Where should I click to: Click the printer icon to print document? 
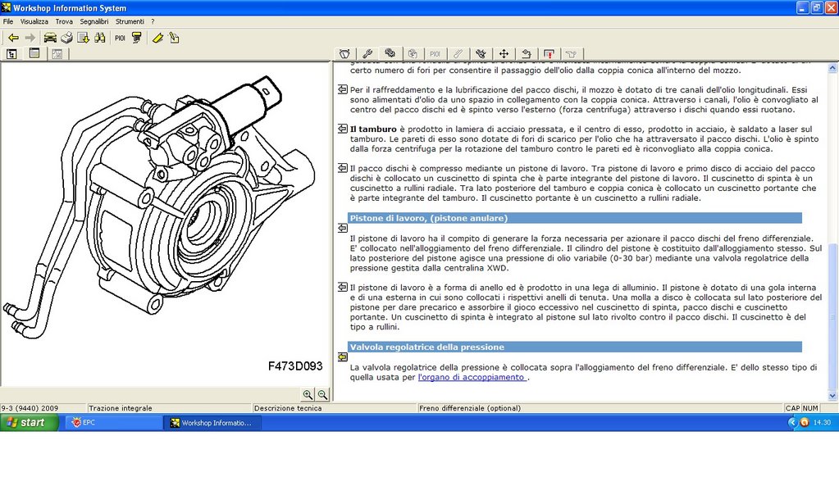[67, 38]
